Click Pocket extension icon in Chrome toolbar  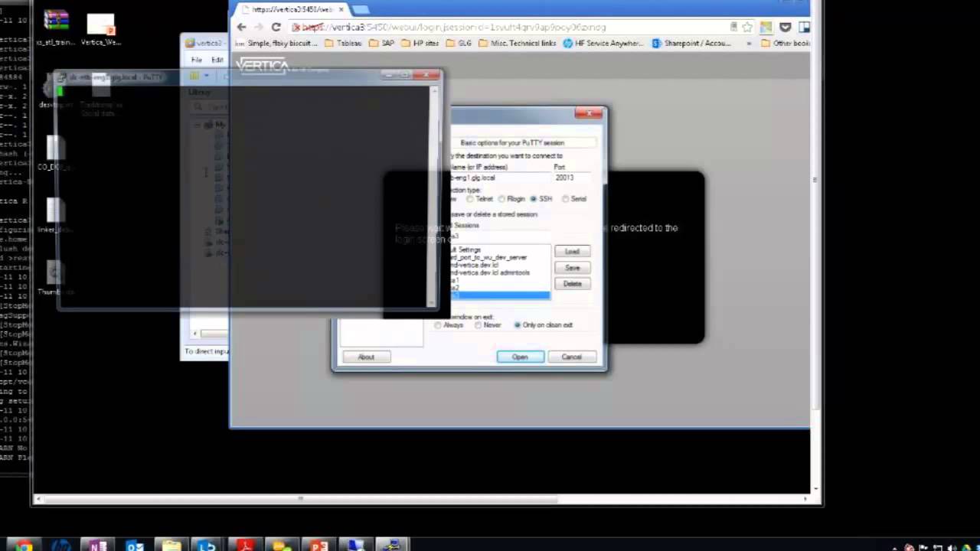tap(785, 27)
